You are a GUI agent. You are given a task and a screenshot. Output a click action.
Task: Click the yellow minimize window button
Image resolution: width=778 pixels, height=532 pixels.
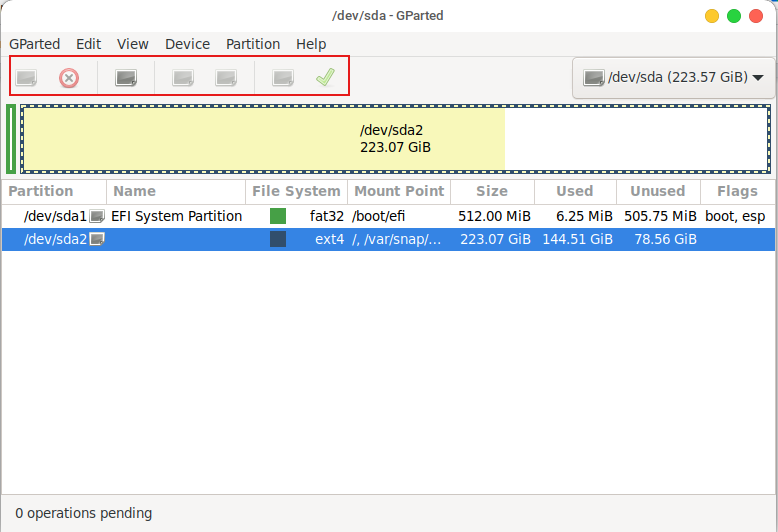(x=712, y=16)
